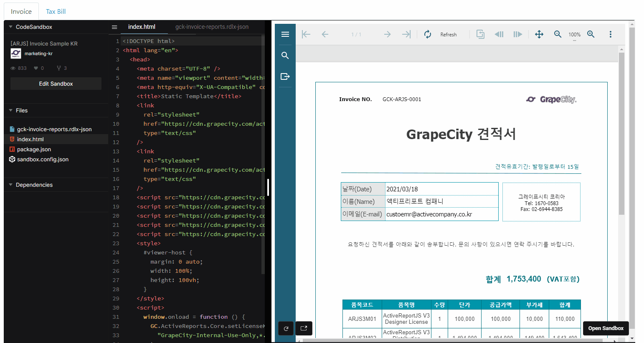This screenshot has height=343, width=644.
Task: Go to previous report page
Action: [x=325, y=34]
